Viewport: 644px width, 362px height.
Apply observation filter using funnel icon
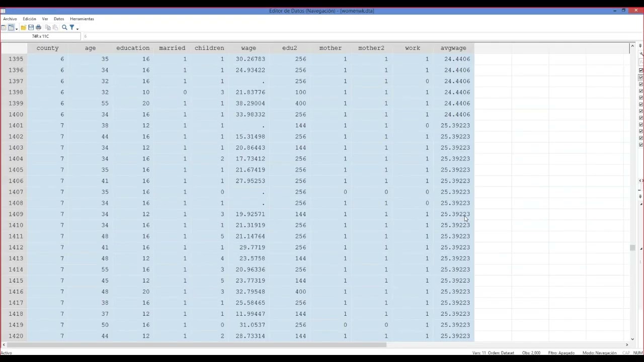click(72, 28)
